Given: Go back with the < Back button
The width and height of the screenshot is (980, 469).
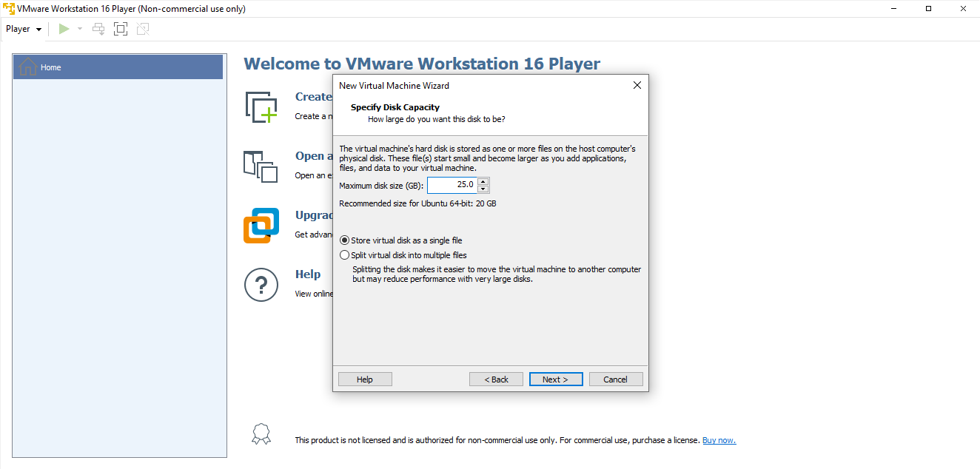Looking at the screenshot, I should coord(496,379).
